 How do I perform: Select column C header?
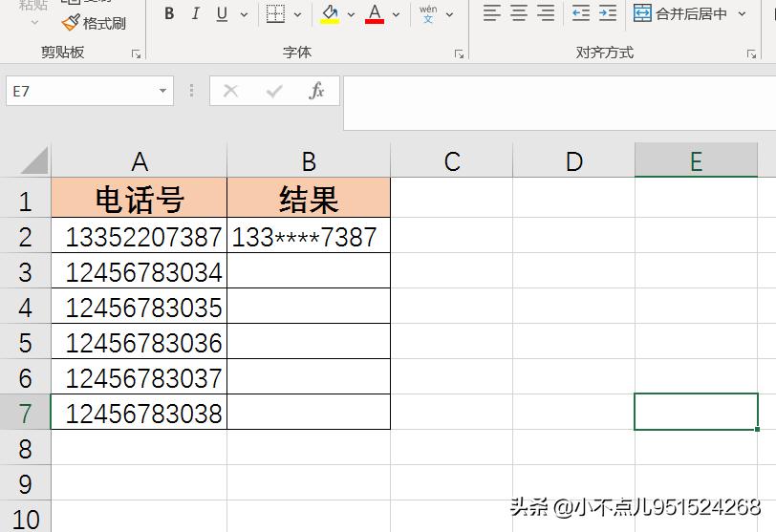(x=452, y=161)
